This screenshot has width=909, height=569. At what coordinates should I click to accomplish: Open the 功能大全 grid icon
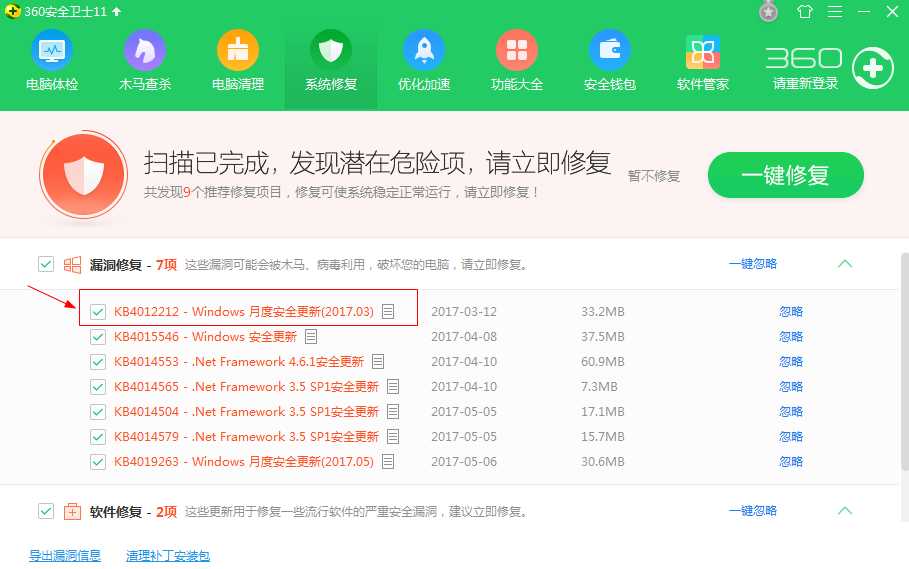517,51
